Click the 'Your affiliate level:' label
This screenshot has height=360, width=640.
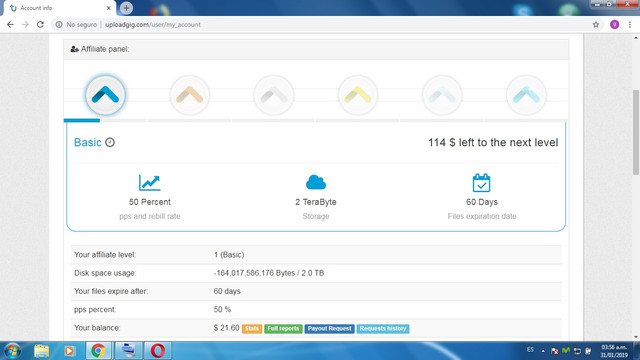[105, 255]
